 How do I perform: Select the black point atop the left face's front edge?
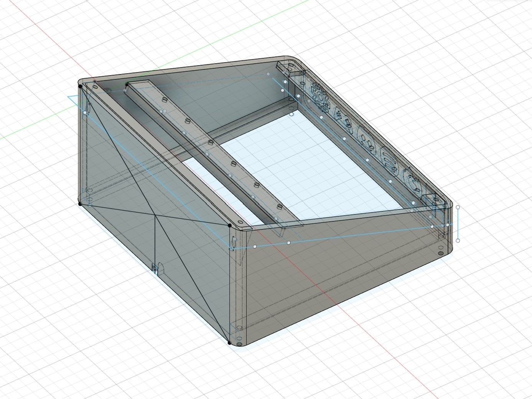tap(229, 226)
